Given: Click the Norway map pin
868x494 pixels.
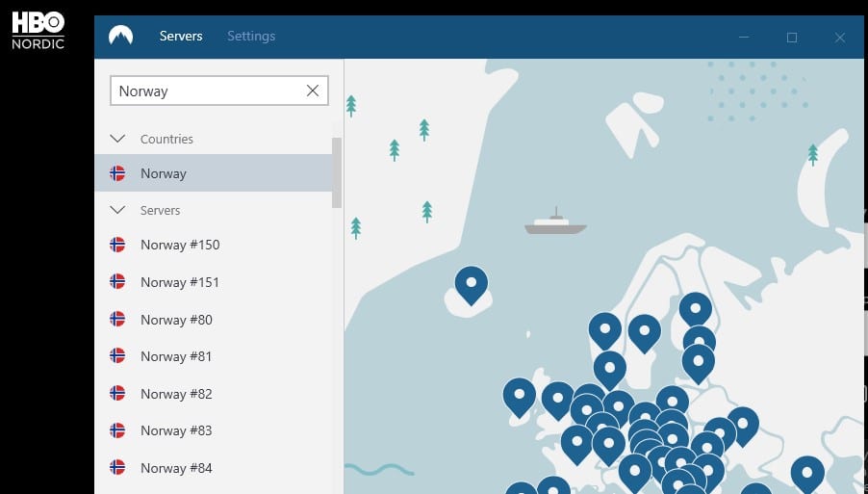Looking at the screenshot, I should (605, 330).
